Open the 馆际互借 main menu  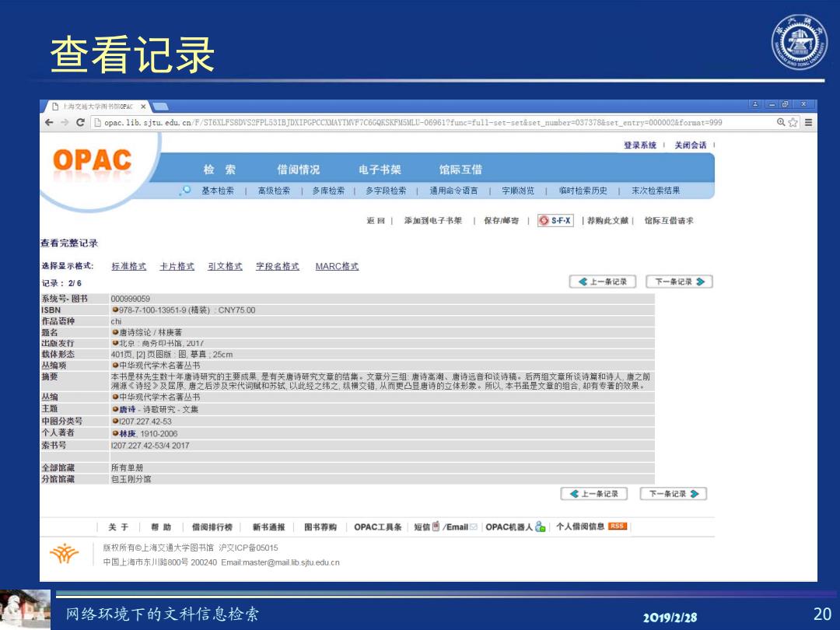(x=460, y=170)
